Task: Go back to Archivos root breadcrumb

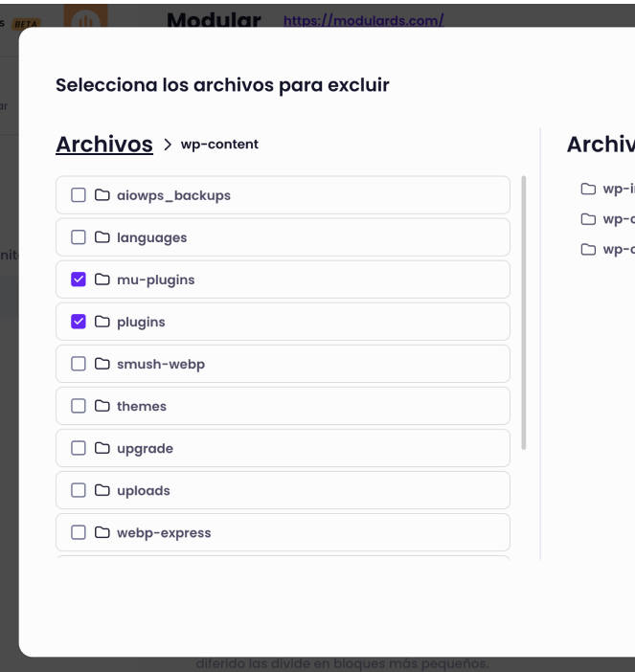Action: [x=104, y=145]
